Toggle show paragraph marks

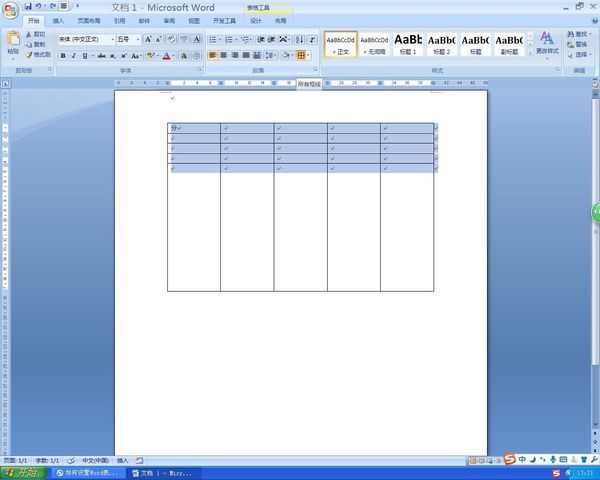tap(312, 39)
